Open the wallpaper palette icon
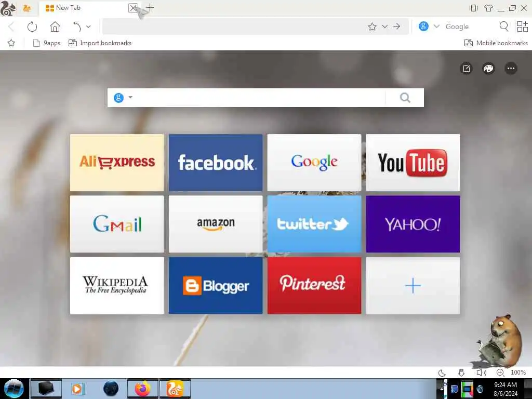Screen dimensions: 532x399 click(x=488, y=69)
